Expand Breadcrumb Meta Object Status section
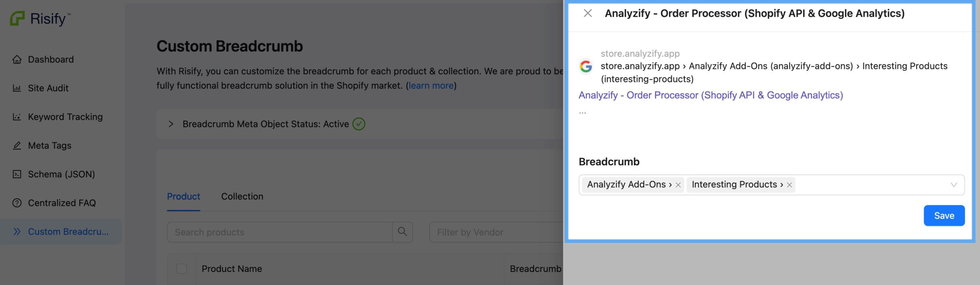980x285 pixels. [x=171, y=124]
